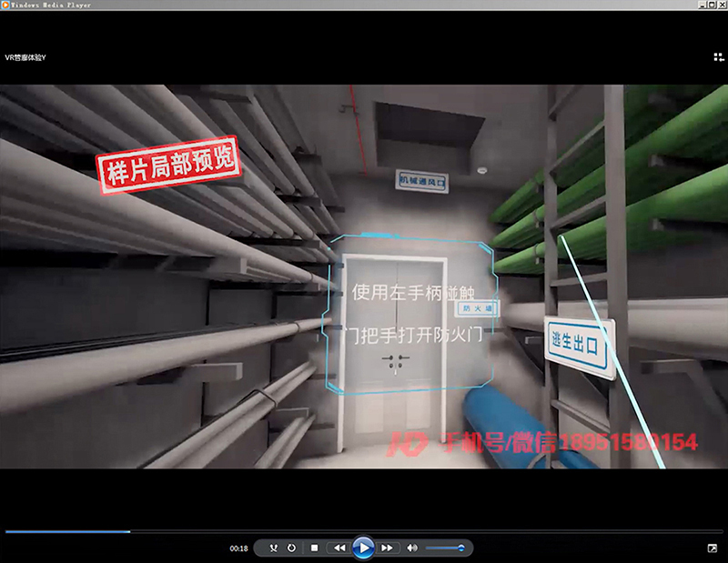This screenshot has height=563, width=728.
Task: Toggle the repeat playback button
Action: point(291,548)
